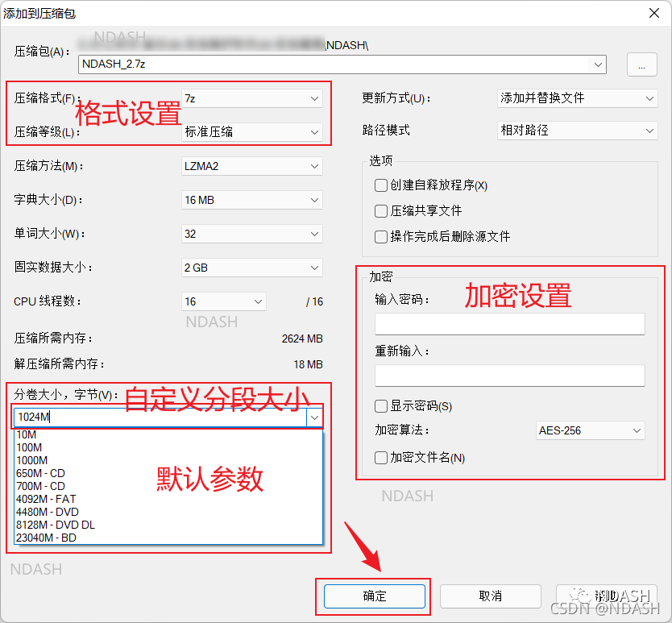The image size is (672, 623).
Task: Click the enter password input field
Action: pos(509,324)
